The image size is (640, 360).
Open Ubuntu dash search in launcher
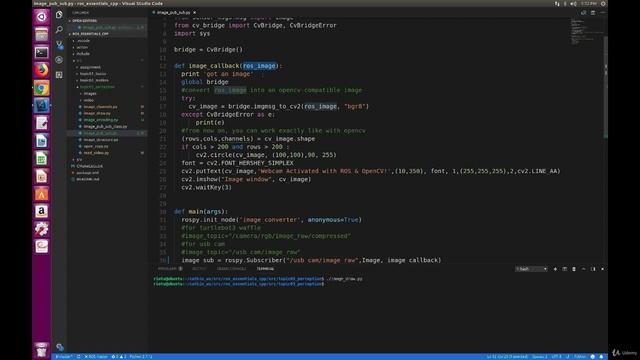[x=41, y=17]
